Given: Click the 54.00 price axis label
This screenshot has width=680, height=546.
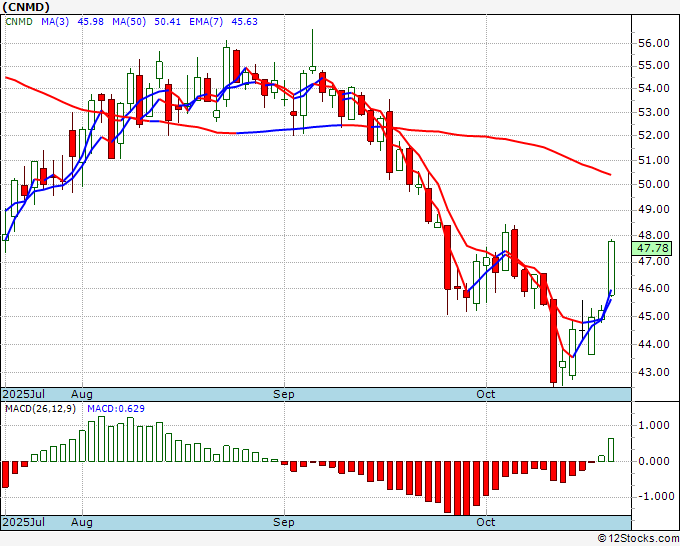Looking at the screenshot, I should [x=654, y=88].
